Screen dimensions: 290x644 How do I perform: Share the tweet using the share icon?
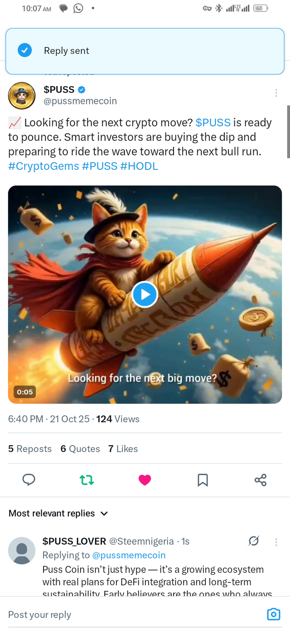click(261, 480)
